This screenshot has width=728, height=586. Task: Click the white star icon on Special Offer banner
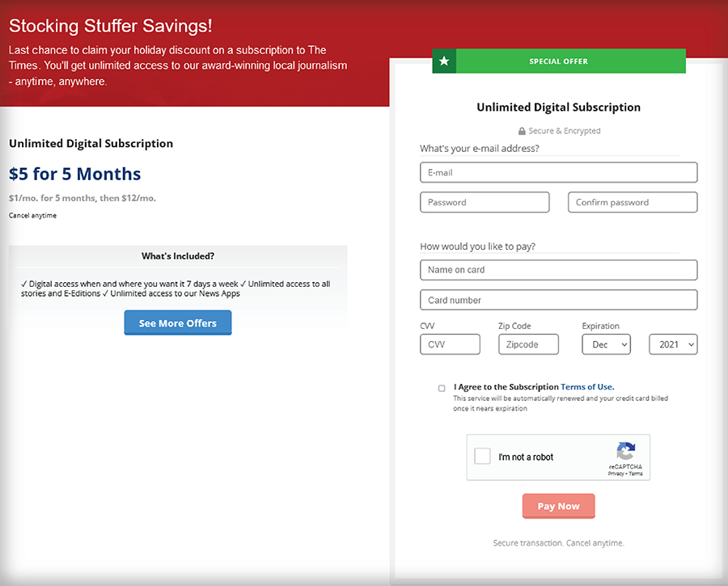tap(444, 61)
